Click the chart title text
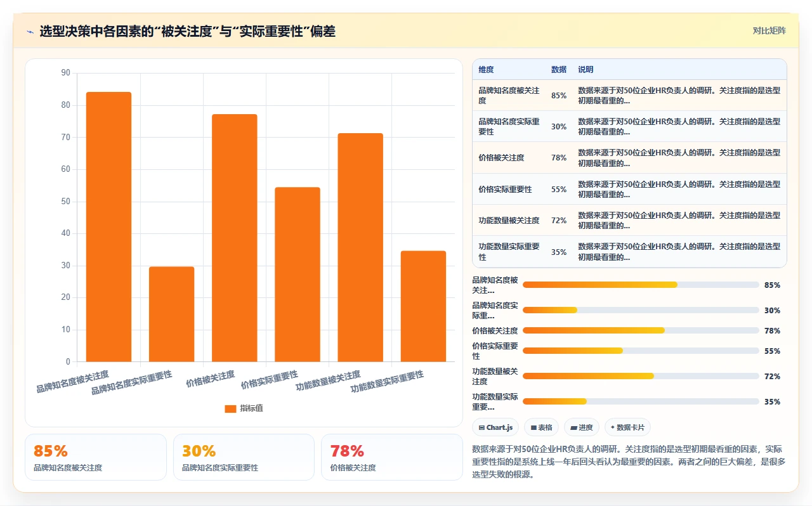Image resolution: width=812 pixels, height=506 pixels. pyautogui.click(x=188, y=32)
